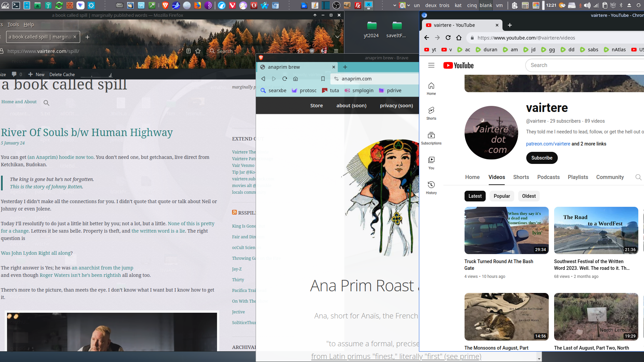
Task: Click the YouTube hamburger guide menu icon
Action: 431,65
